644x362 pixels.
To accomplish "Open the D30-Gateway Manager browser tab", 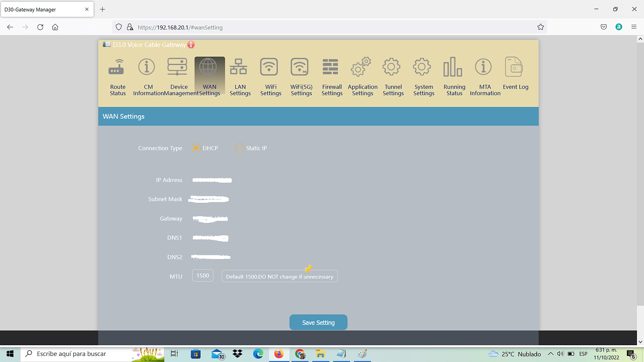I will [x=44, y=9].
